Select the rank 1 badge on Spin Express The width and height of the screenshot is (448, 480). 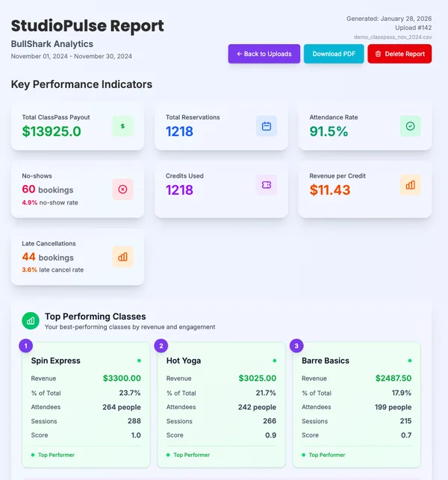26,346
